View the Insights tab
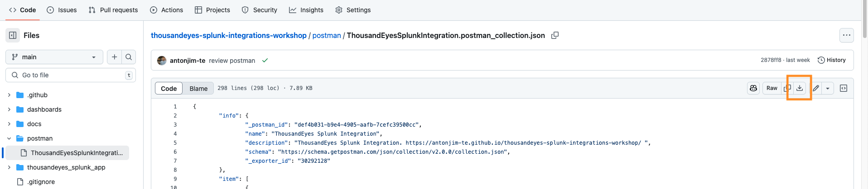This screenshot has width=868, height=189. 306,10
